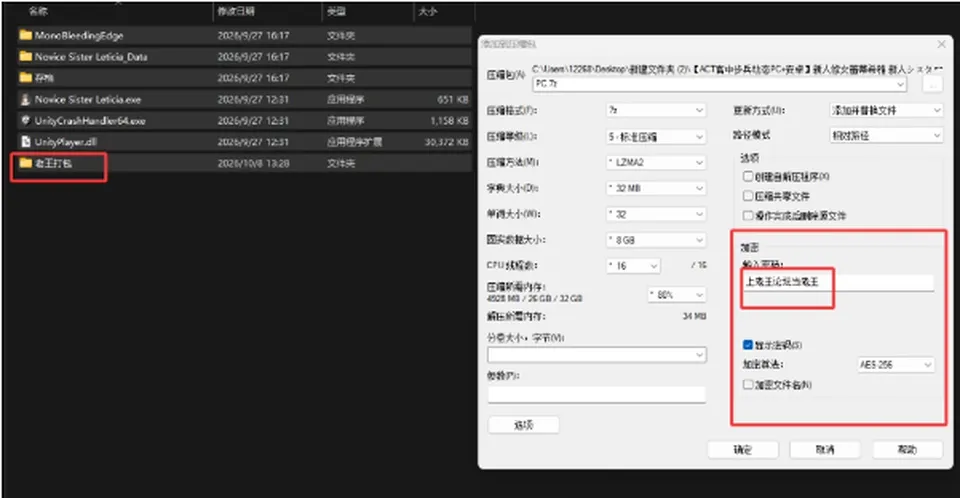Select the Novice Sister Leticia.exe file name
This screenshot has width=960, height=498.
[88, 99]
